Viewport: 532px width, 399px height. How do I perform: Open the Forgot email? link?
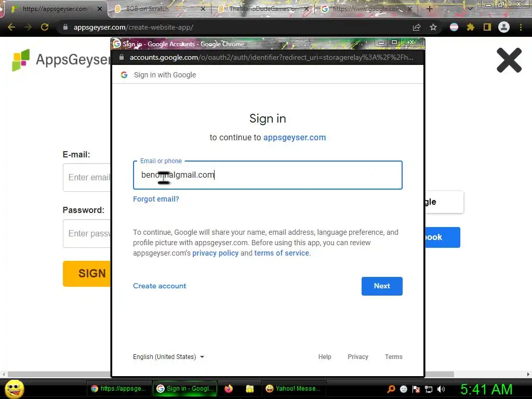tap(156, 199)
